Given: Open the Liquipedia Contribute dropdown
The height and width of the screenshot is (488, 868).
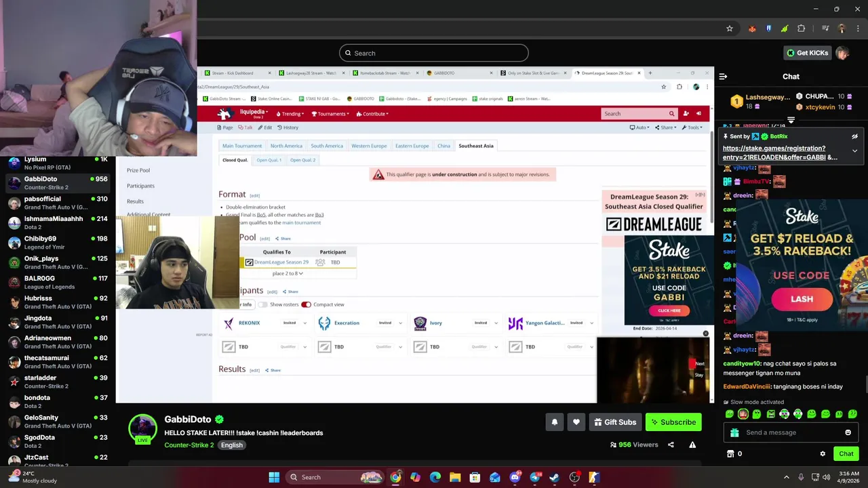Looking at the screenshot, I should [x=373, y=114].
